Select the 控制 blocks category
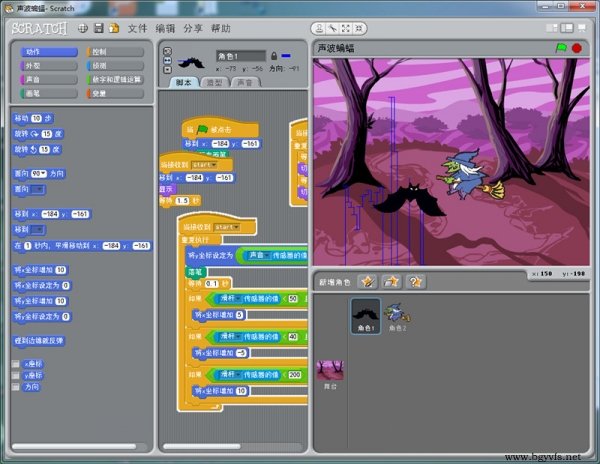The height and width of the screenshot is (464, 600). (x=115, y=52)
